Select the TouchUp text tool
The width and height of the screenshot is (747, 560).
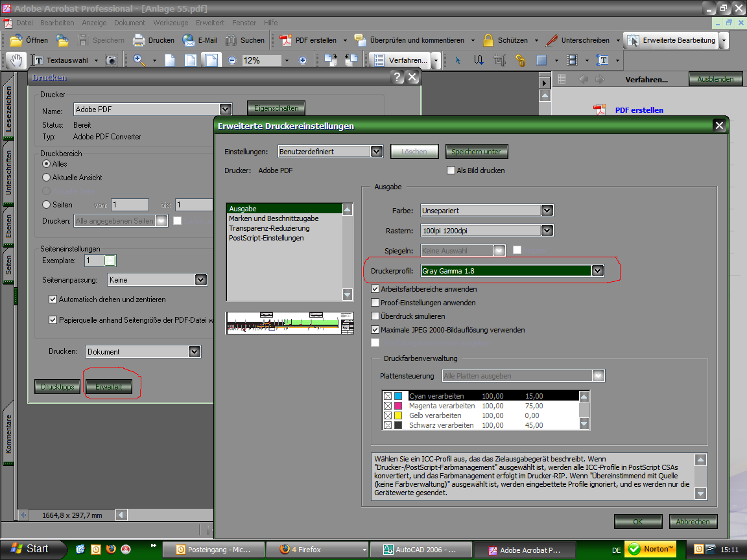coord(602,60)
